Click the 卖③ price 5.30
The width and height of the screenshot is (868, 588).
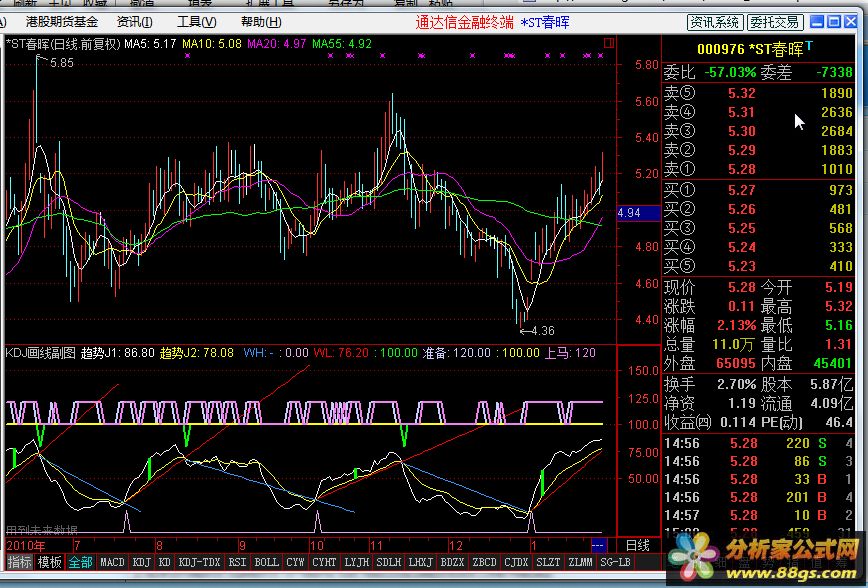pos(742,131)
